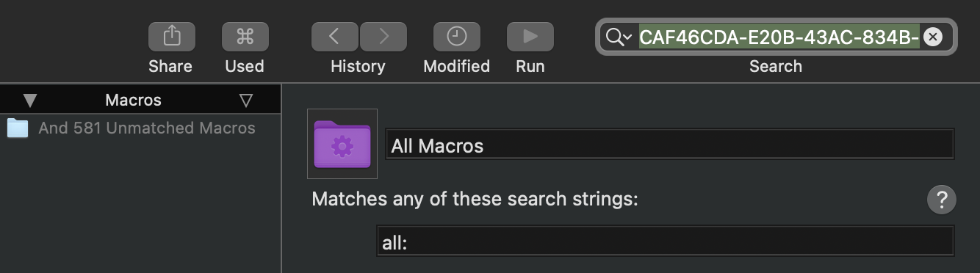Open the Share toolbar button

click(x=171, y=36)
